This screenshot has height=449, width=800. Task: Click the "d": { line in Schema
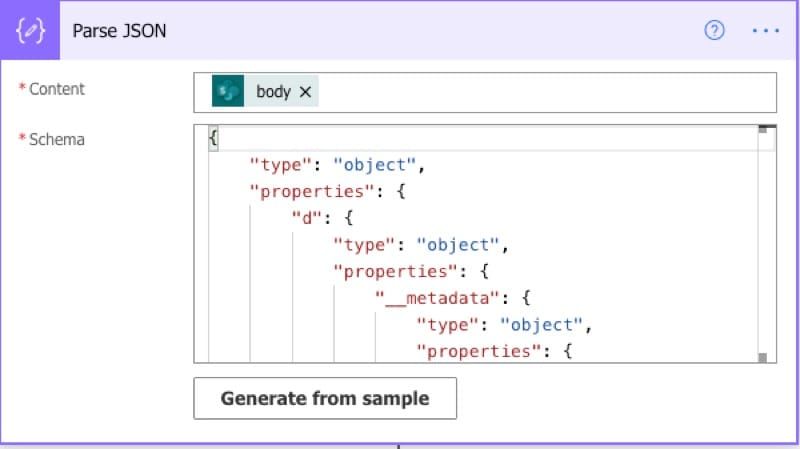pyautogui.click(x=322, y=217)
